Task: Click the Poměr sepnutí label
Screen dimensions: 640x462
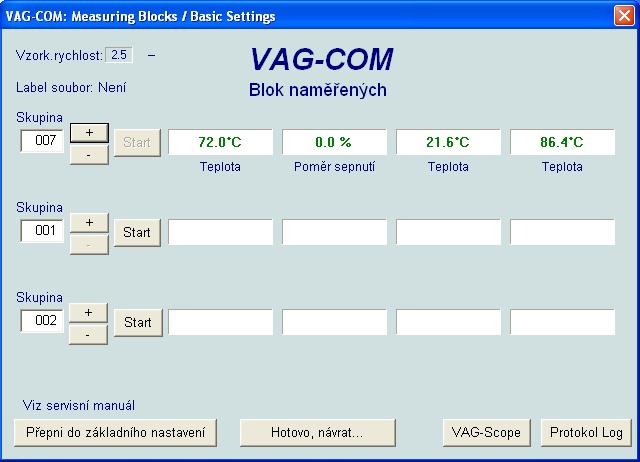Action: pos(334,167)
